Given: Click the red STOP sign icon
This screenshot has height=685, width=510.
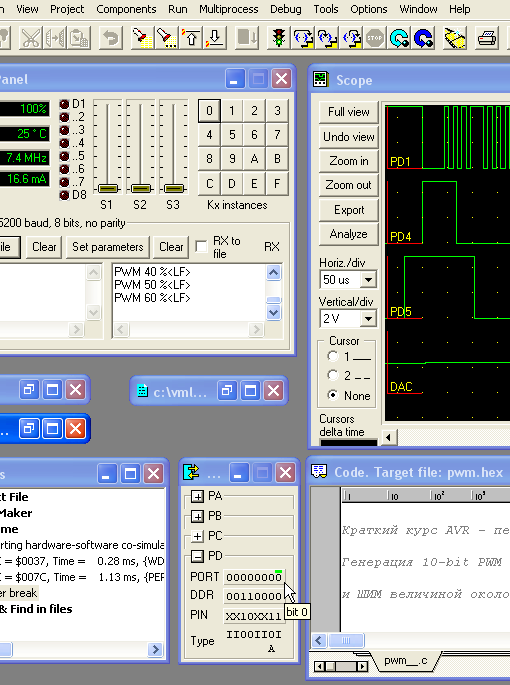Looking at the screenshot, I should click(x=375, y=38).
